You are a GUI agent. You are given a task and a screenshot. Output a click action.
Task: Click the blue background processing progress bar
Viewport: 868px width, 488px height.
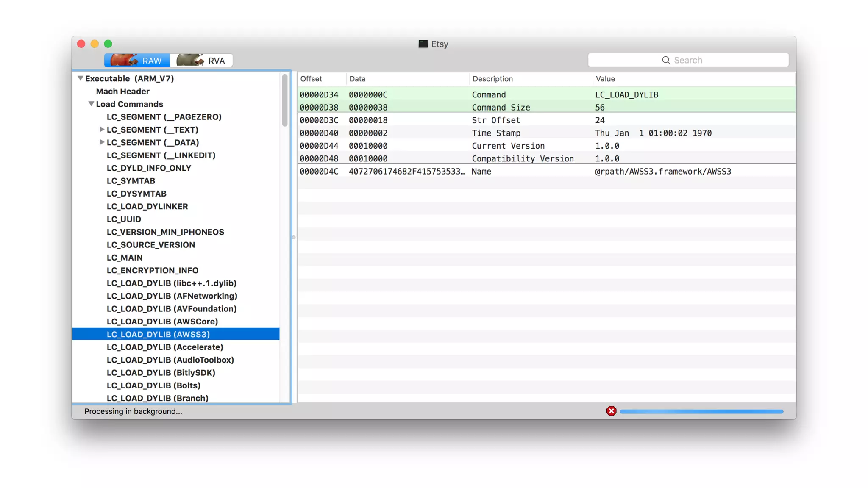pos(701,411)
